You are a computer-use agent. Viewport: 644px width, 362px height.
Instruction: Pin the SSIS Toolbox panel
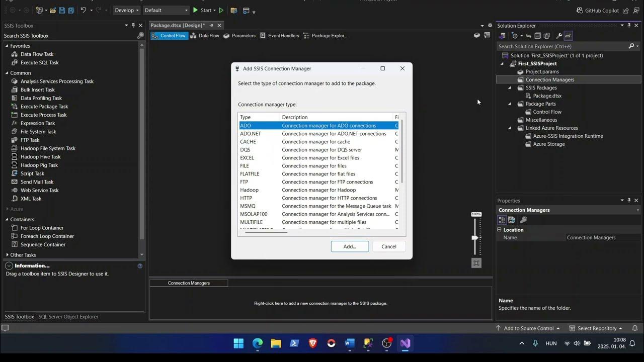click(133, 26)
